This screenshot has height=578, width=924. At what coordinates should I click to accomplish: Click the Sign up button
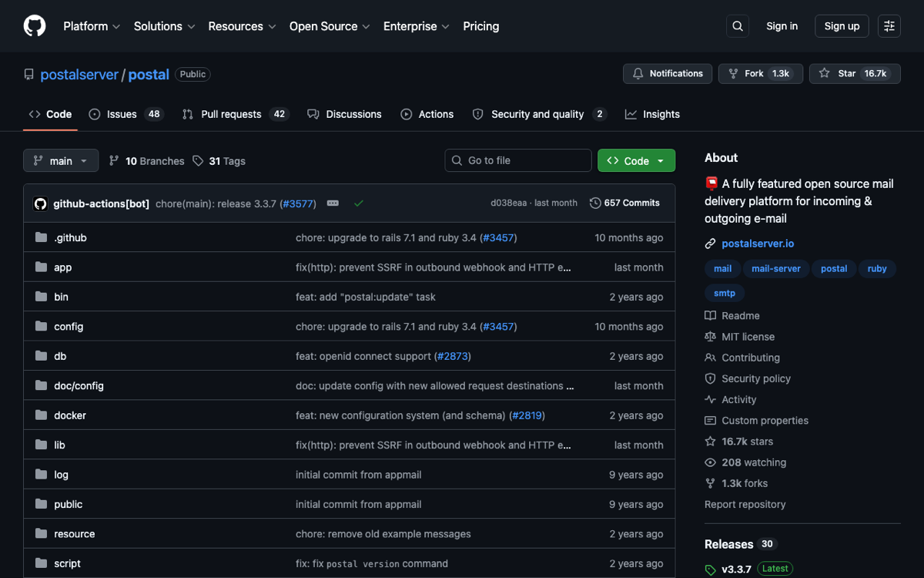842,26
